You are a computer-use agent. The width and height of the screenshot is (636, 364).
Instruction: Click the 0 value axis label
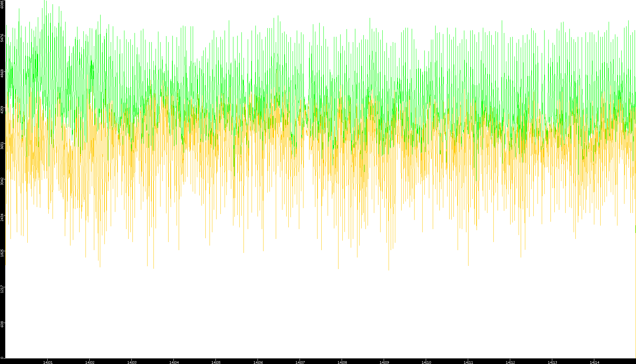[2, 358]
